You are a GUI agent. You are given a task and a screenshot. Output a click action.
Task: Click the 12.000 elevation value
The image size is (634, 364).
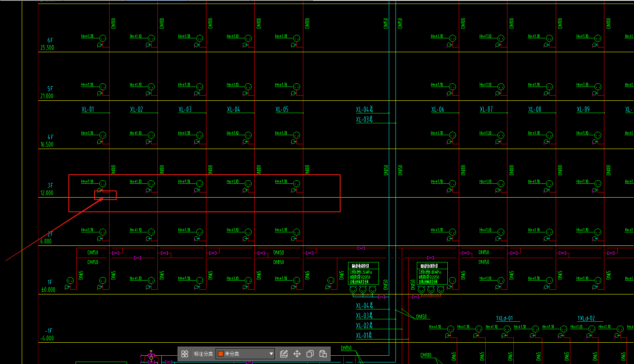(x=47, y=193)
